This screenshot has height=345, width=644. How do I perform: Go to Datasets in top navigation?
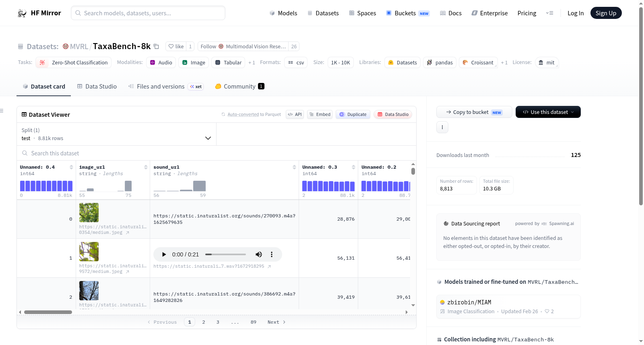[x=323, y=13]
